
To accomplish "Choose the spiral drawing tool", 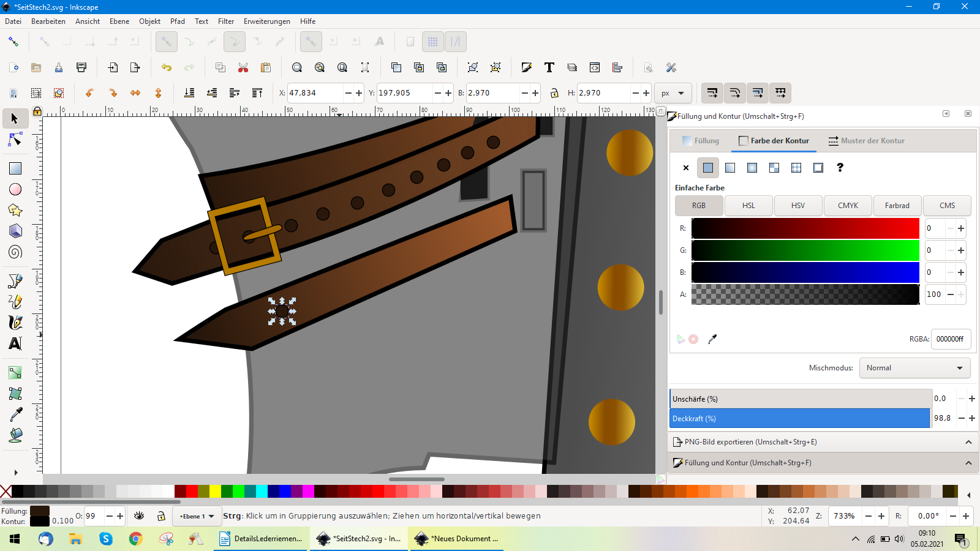I will tap(15, 252).
